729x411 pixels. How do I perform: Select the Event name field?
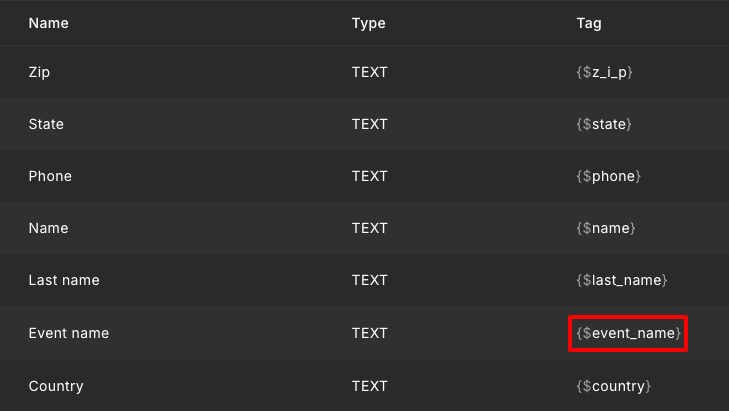coord(68,333)
